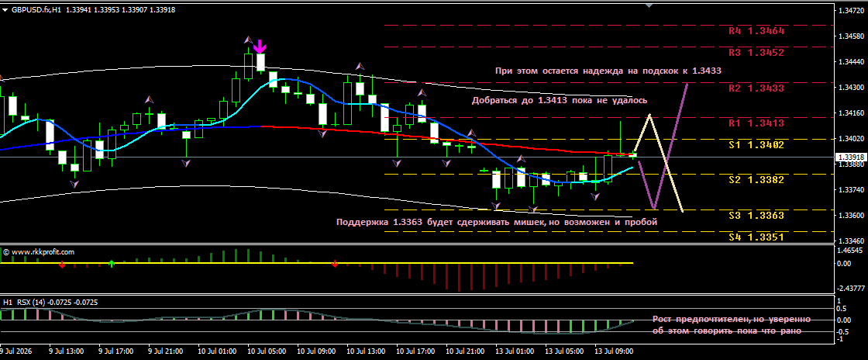Viewport: 868px width, 360px height.
Task: Click the '13 Jul 01:00' time label
Action: click(x=513, y=351)
